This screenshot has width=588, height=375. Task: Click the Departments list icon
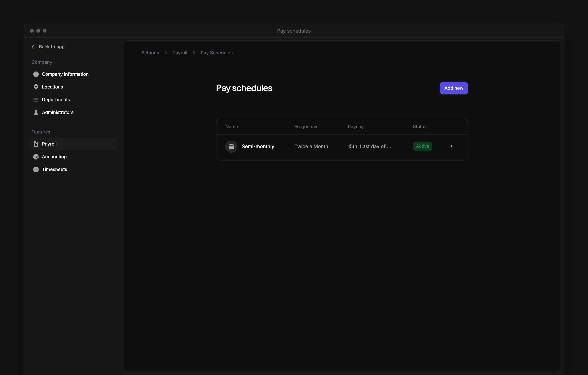36,100
